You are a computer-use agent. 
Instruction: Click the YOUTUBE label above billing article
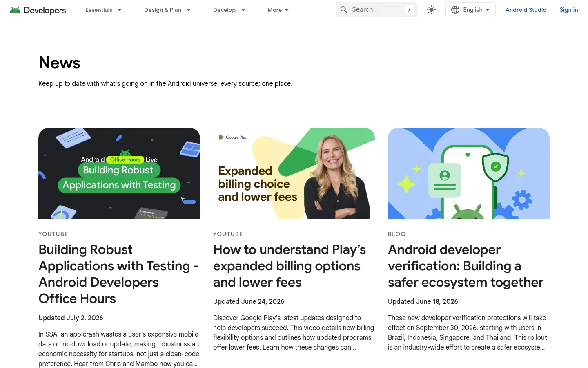coord(228,234)
